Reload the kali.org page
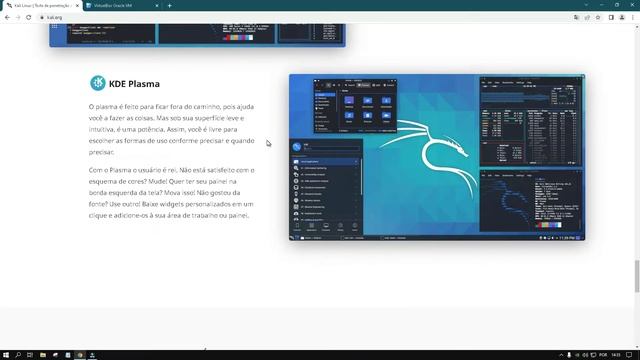The image size is (640, 360). click(29, 18)
